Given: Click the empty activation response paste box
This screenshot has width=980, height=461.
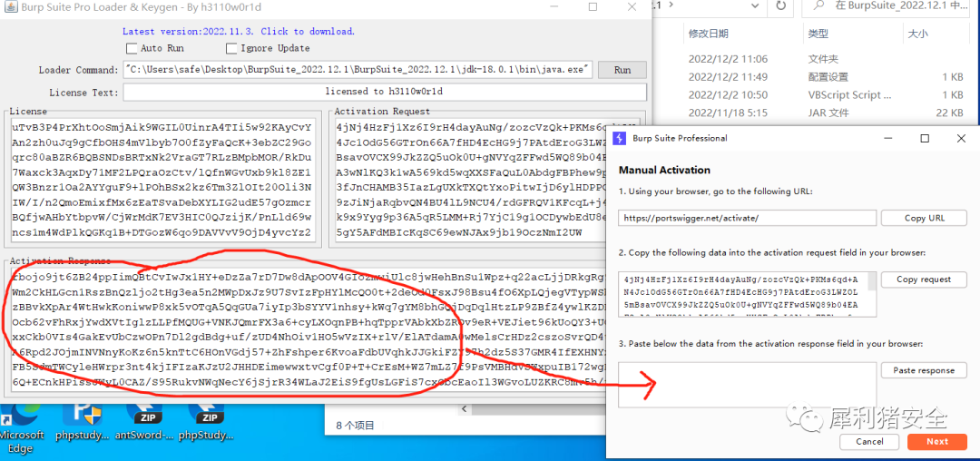Looking at the screenshot, I should click(748, 385).
